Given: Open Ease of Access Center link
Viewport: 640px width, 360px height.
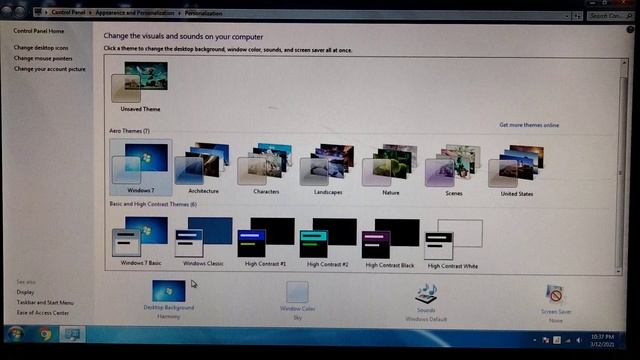Looking at the screenshot, I should pyautogui.click(x=42, y=313).
